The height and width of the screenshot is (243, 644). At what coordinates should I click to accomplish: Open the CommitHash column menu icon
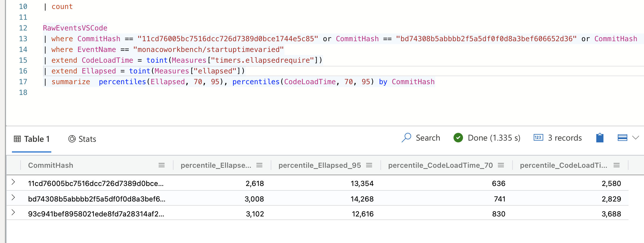point(161,165)
